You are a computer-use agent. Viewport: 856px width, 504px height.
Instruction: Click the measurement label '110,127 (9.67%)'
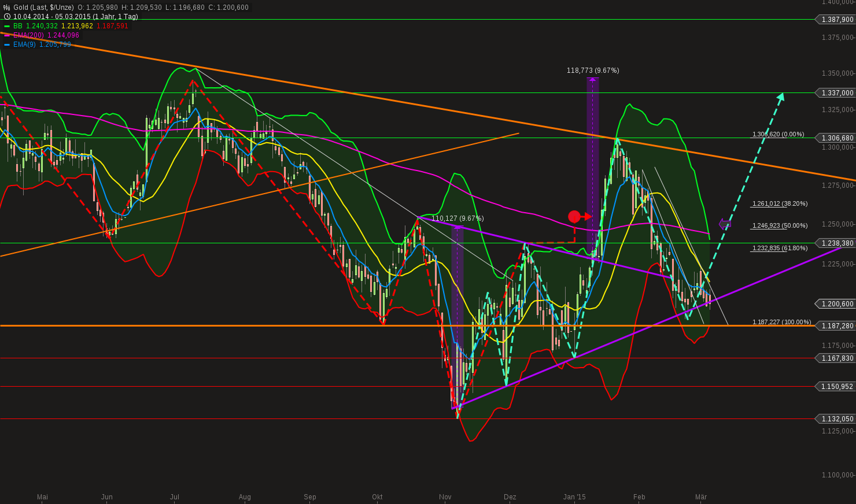point(457,218)
